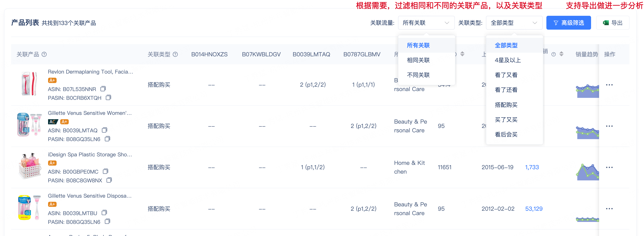The width and height of the screenshot is (644, 236).
Task: Copy ASIN B07L535NNR with copy icon
Action: coord(103,89)
